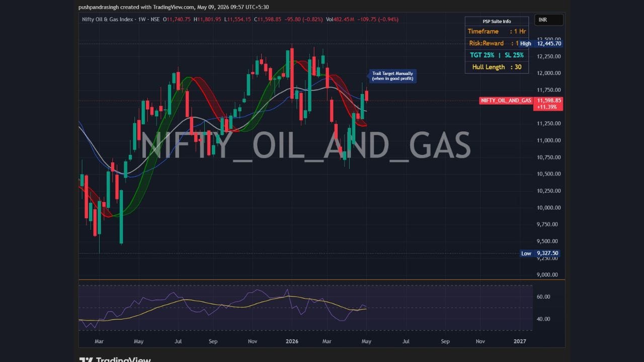Screen dimensions: 644x362
Task: Click the 2027 time axis label
Action: pos(520,341)
